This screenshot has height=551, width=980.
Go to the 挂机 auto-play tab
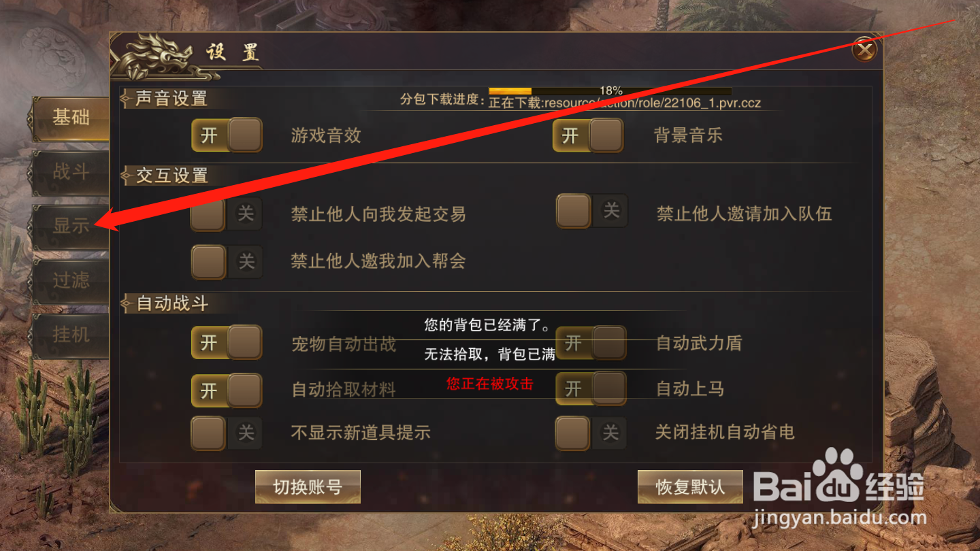click(70, 335)
